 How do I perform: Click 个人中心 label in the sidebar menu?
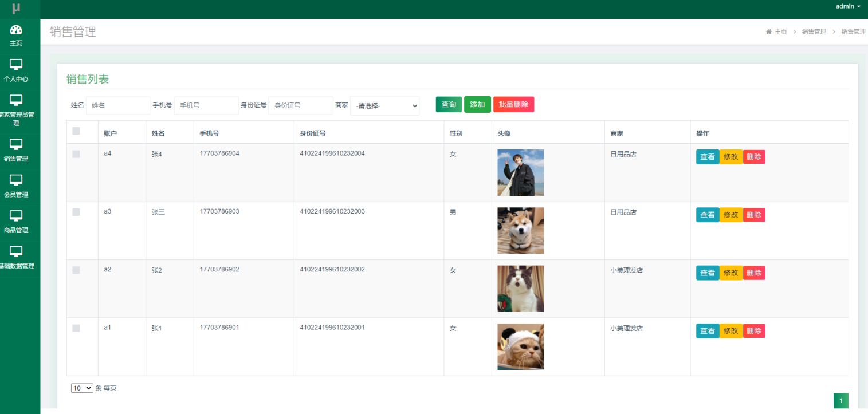click(x=16, y=79)
